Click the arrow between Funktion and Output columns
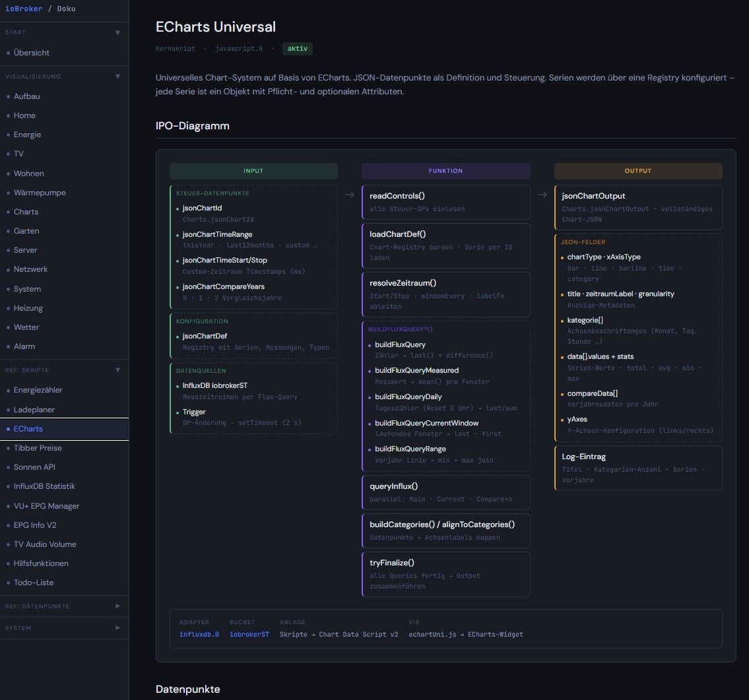The height and width of the screenshot is (700, 749). click(542, 195)
